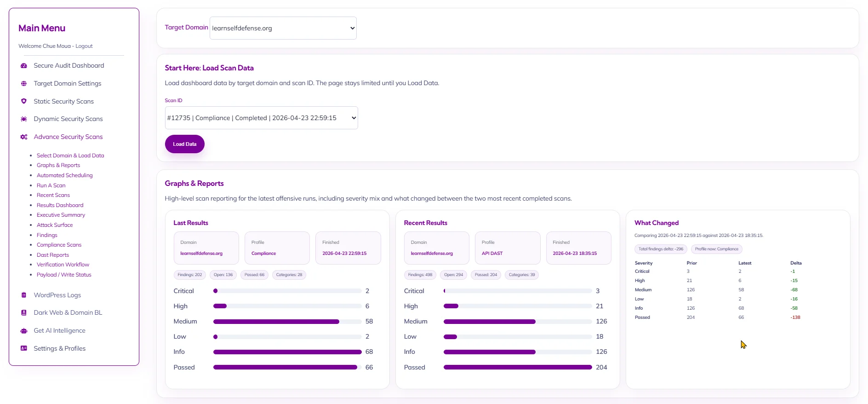
Task: Click the WordPress Logs clipboard icon
Action: point(24,295)
